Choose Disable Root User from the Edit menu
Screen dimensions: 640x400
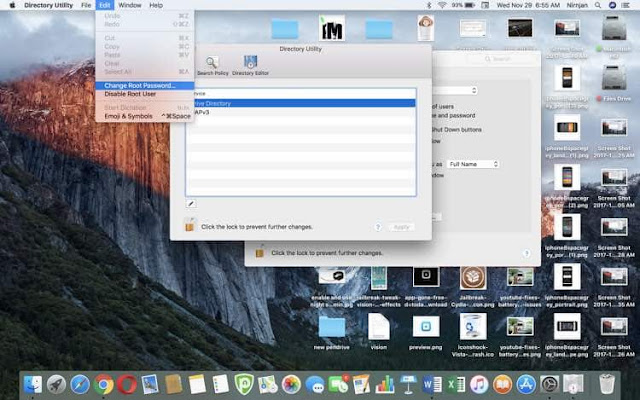tap(144, 94)
